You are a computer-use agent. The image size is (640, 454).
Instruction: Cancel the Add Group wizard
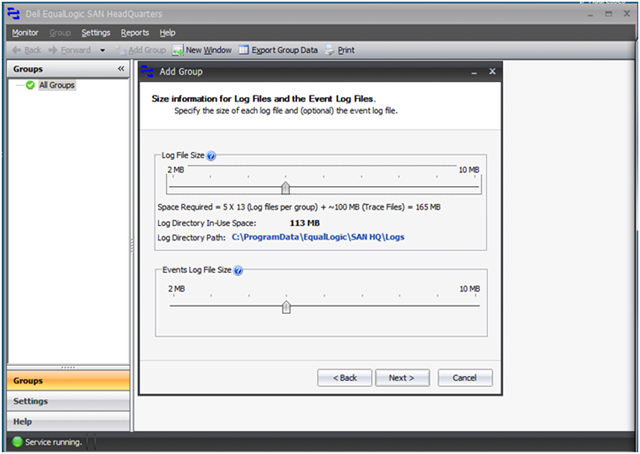[465, 378]
